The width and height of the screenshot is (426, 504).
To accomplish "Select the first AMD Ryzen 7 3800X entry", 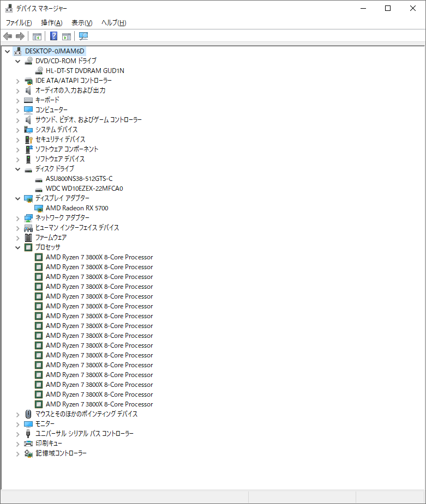I will click(x=99, y=257).
